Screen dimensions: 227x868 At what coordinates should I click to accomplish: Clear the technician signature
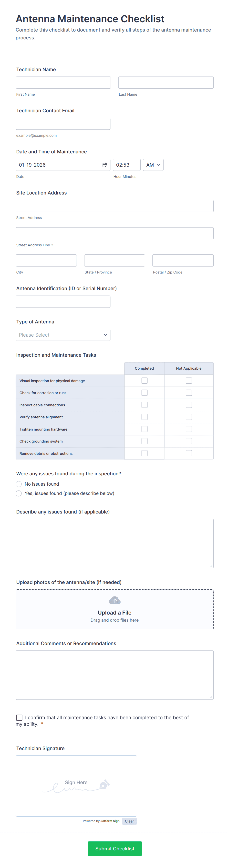(x=129, y=821)
